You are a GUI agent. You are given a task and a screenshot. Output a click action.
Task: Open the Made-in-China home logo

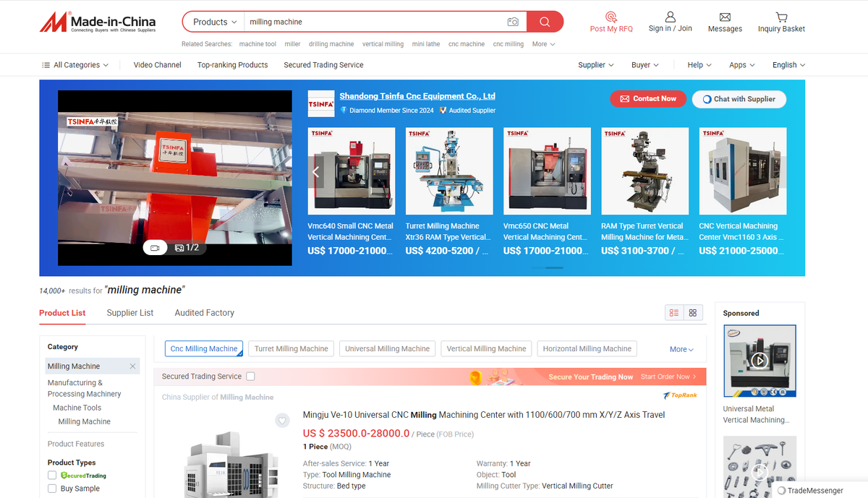coord(98,22)
